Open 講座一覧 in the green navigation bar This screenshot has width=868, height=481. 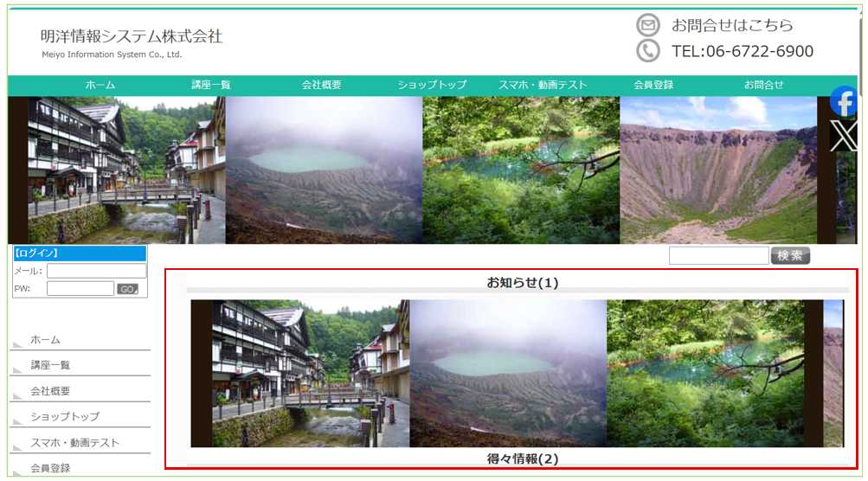point(211,86)
